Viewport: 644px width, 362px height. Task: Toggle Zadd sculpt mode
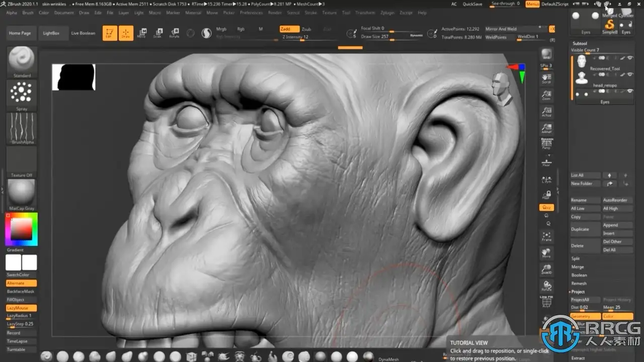[x=289, y=29]
